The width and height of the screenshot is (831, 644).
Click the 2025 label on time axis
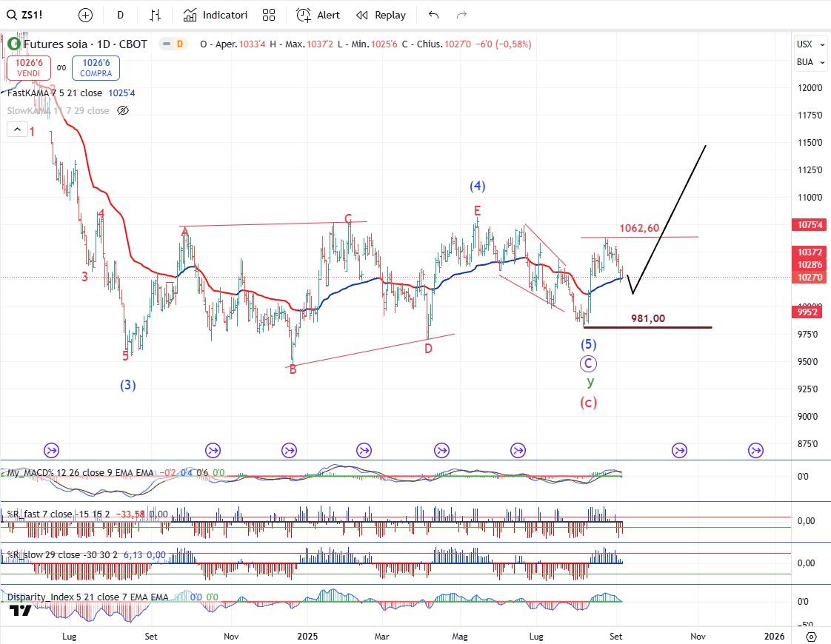(x=307, y=636)
